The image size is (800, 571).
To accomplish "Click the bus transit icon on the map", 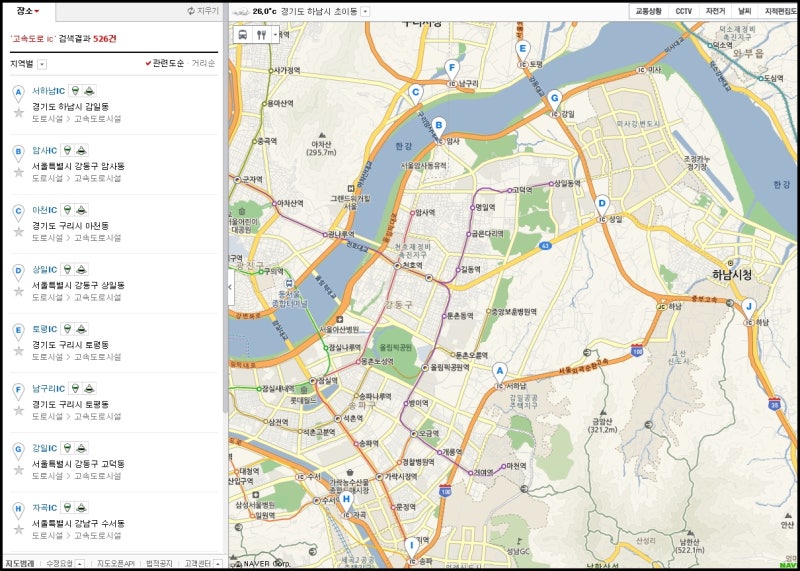I will tap(243, 33).
